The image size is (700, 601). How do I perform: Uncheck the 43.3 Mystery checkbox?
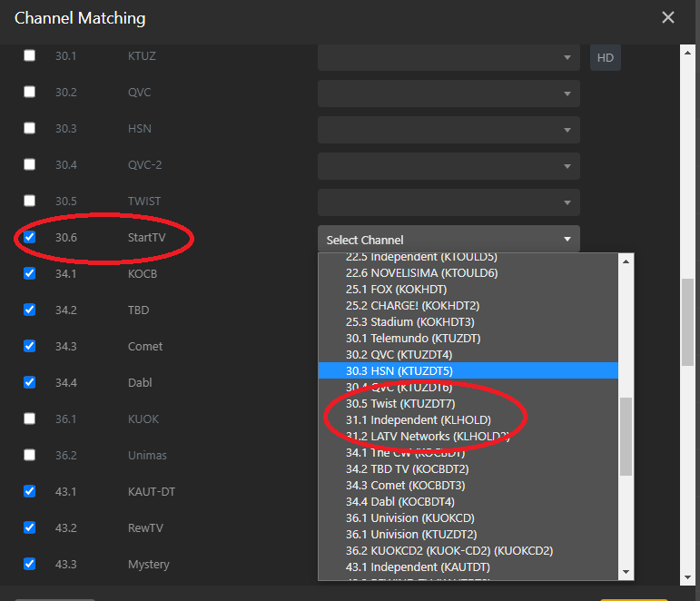coord(29,564)
